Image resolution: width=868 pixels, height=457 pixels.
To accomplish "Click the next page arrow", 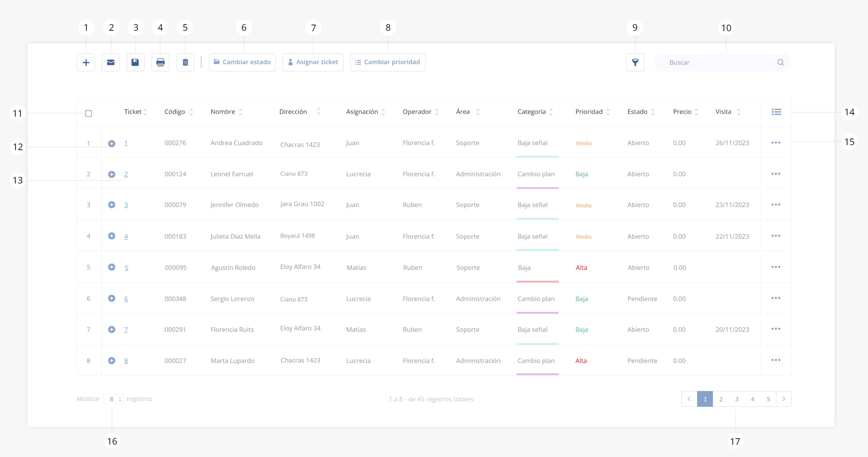I will [x=784, y=399].
